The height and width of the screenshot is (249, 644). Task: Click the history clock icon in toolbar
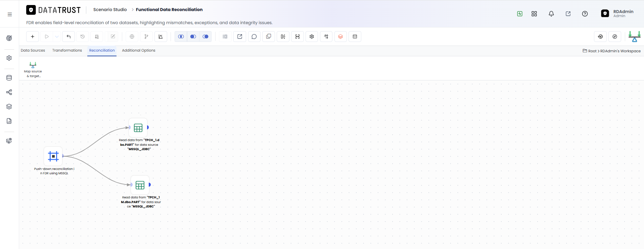tap(83, 37)
